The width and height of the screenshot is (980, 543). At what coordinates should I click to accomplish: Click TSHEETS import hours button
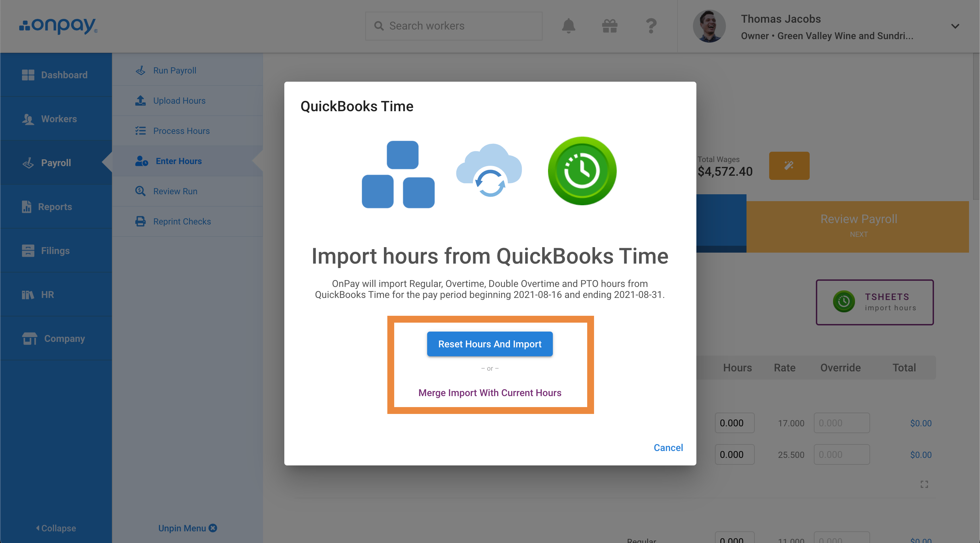coord(874,302)
